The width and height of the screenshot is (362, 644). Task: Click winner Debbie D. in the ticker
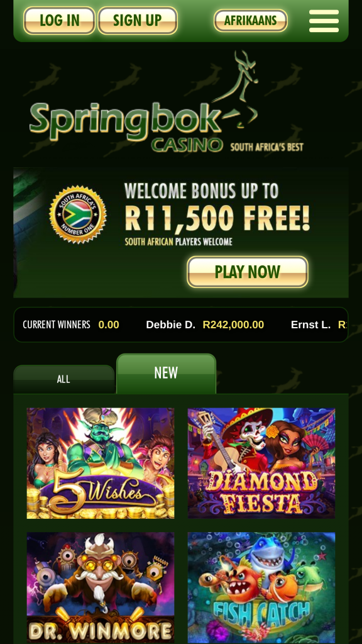[x=171, y=325]
